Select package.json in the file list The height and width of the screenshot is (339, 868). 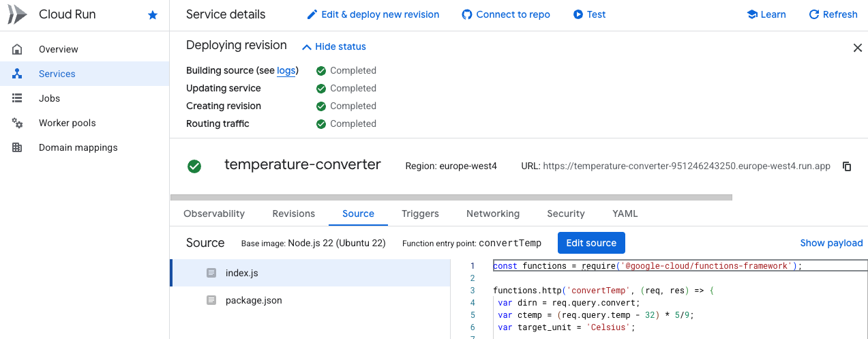[253, 300]
